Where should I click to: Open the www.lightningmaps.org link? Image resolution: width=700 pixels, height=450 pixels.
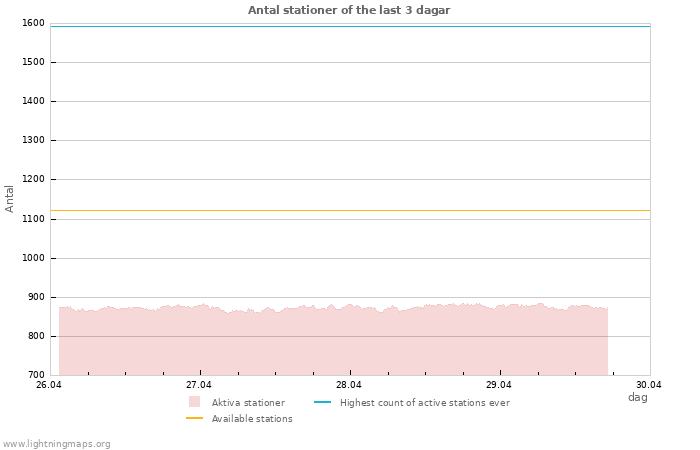tap(57, 444)
